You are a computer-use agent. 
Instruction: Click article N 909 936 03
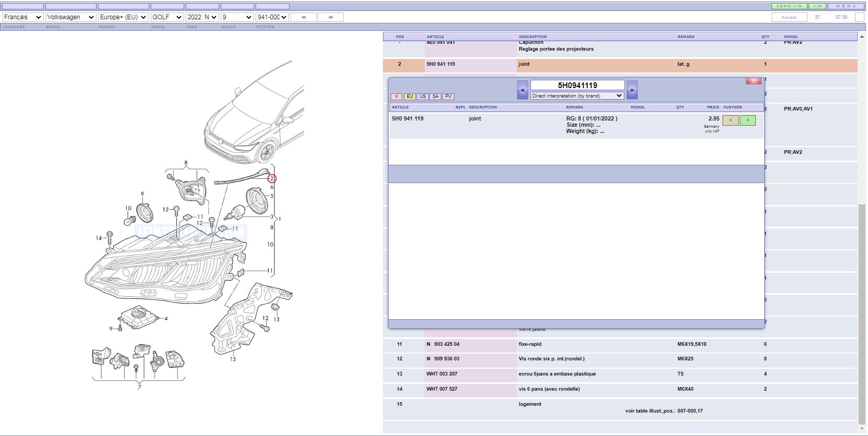pyautogui.click(x=443, y=359)
